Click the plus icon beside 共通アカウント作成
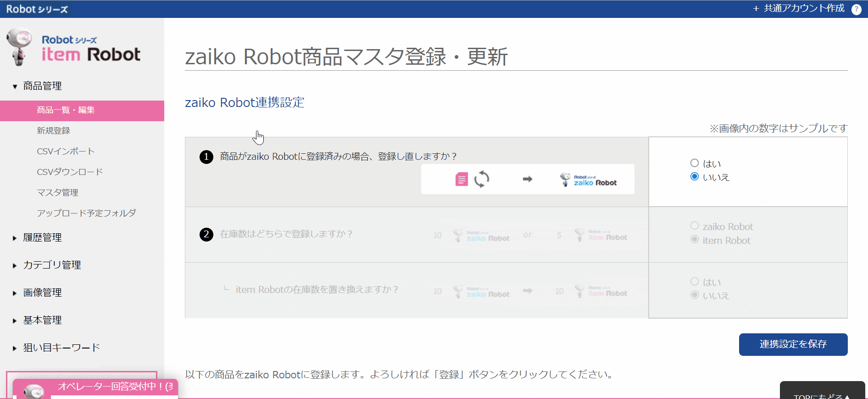The height and width of the screenshot is (399, 868). coord(756,9)
